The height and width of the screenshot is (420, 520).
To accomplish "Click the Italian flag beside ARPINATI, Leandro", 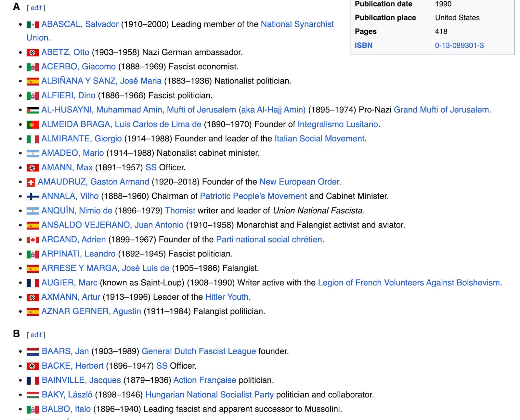I will pos(32,254).
